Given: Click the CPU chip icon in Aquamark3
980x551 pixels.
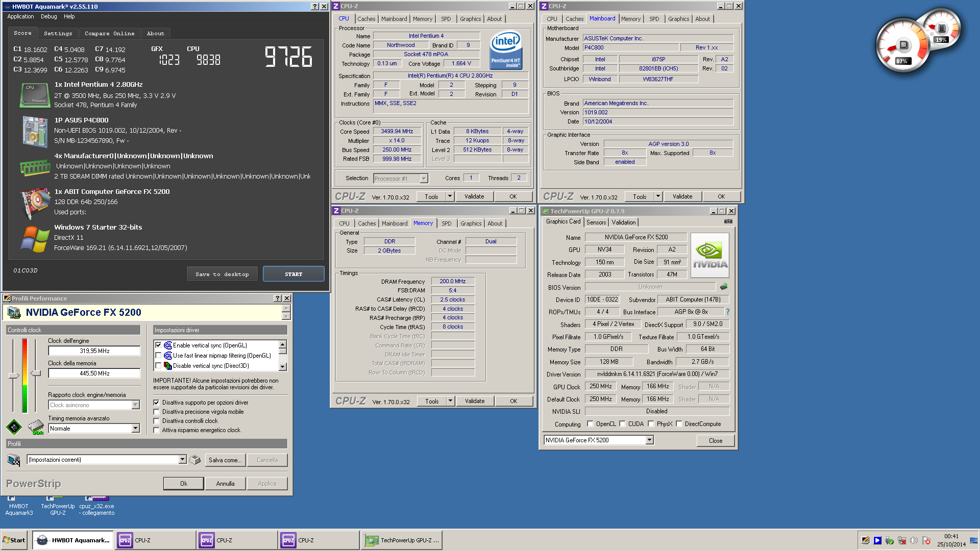Looking at the screenshot, I should [35, 95].
